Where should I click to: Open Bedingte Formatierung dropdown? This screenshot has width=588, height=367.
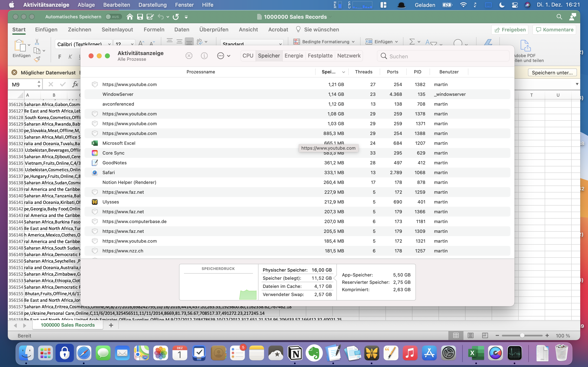(x=324, y=42)
